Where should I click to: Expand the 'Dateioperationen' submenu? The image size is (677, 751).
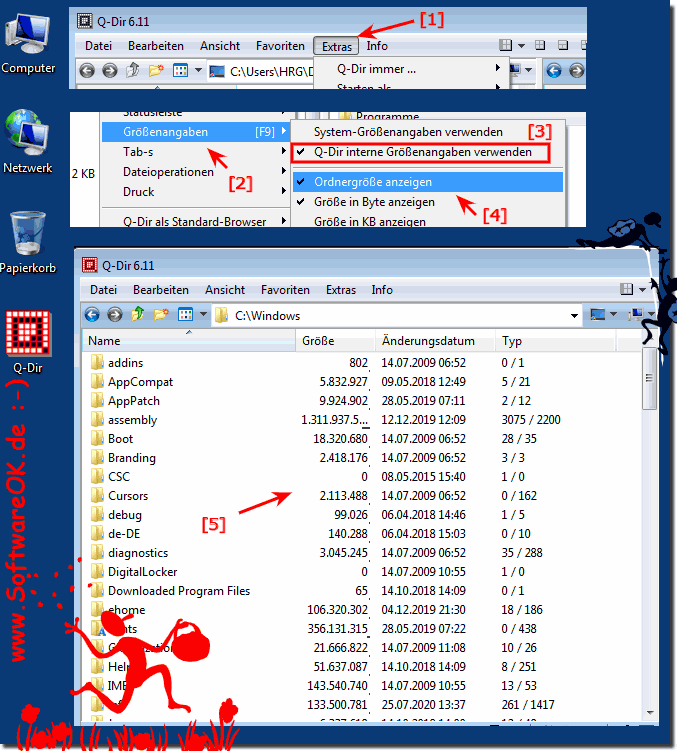(x=284, y=171)
